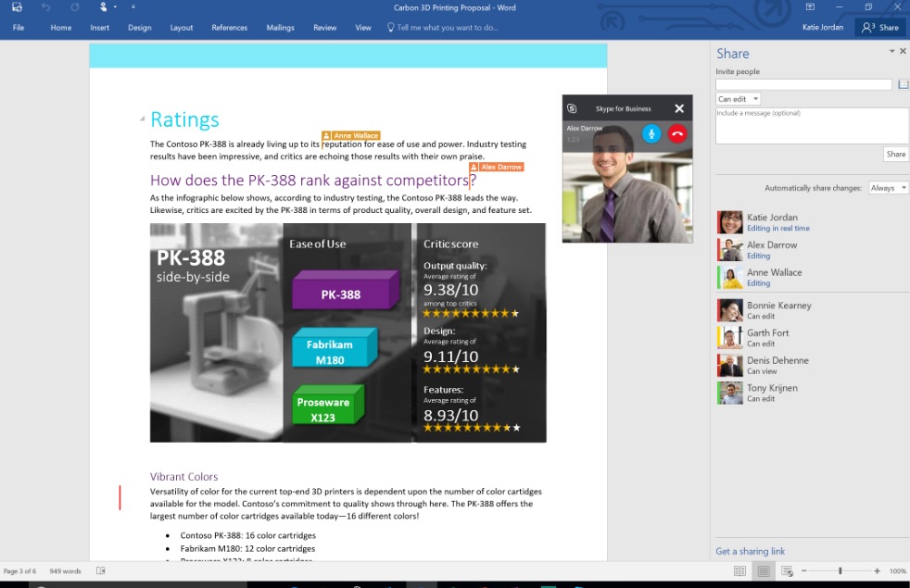Select Tony Krijnen in the shared list
910x588 pixels.
812,393
